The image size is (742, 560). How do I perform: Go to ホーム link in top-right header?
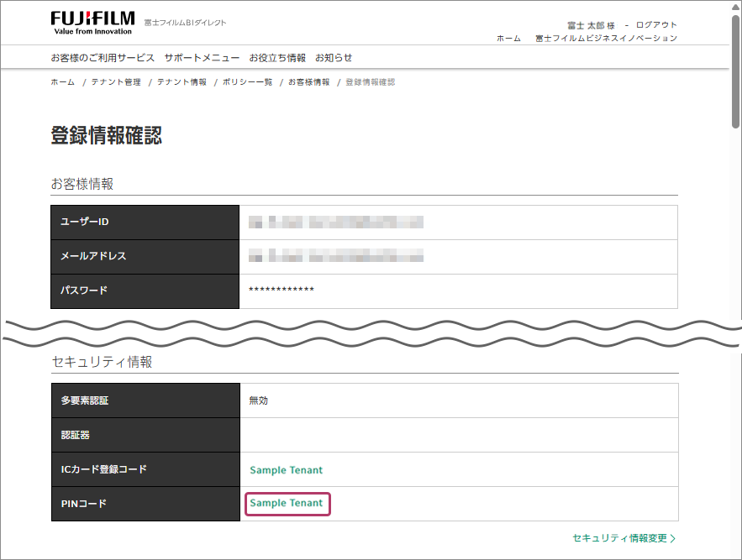click(x=508, y=39)
